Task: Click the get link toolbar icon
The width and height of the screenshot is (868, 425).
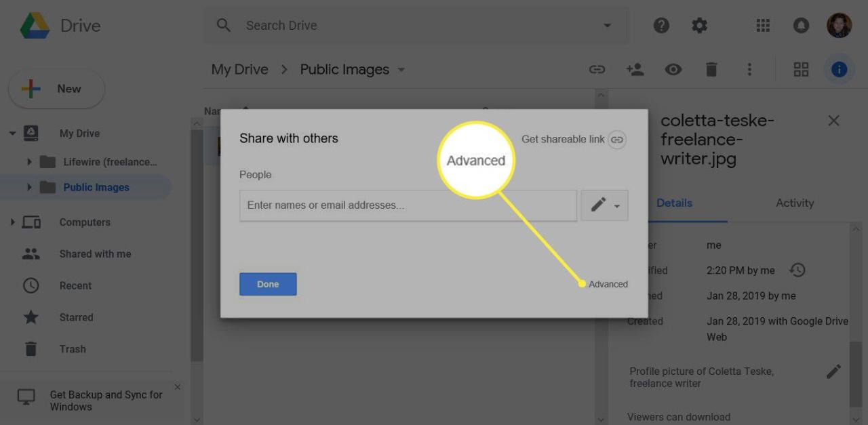Action: [597, 69]
